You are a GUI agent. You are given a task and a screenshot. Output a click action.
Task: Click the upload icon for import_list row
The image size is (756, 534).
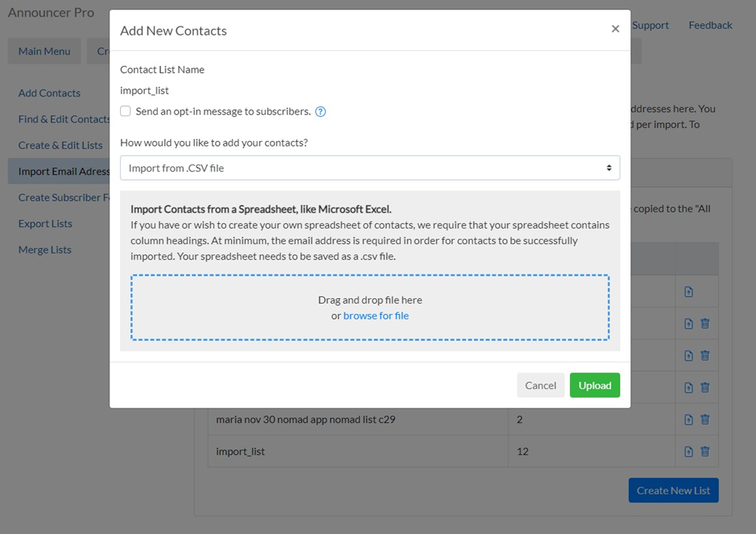(689, 451)
